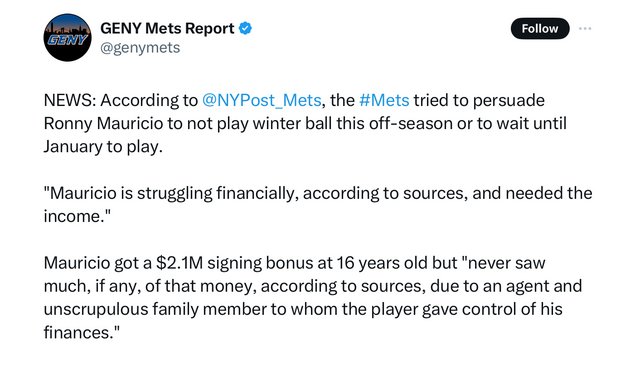The height and width of the screenshot is (366, 640).
Task: Click the phrase "tried to persuade"
Action: [479, 100]
